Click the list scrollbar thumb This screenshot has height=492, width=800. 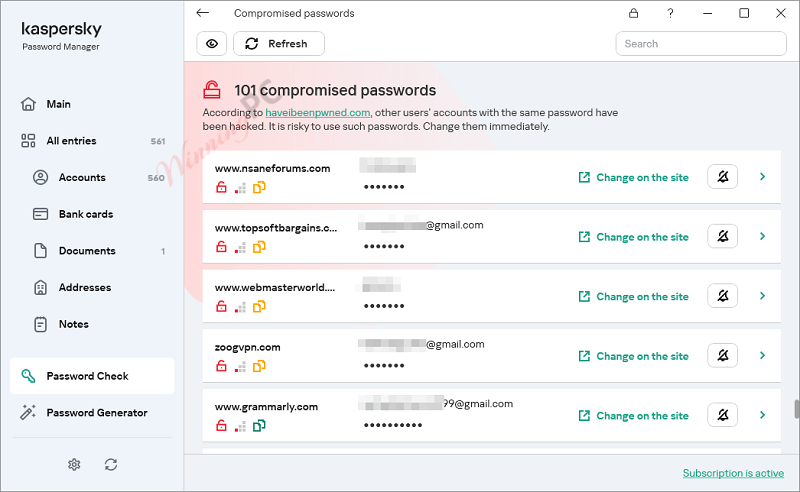tap(796, 409)
